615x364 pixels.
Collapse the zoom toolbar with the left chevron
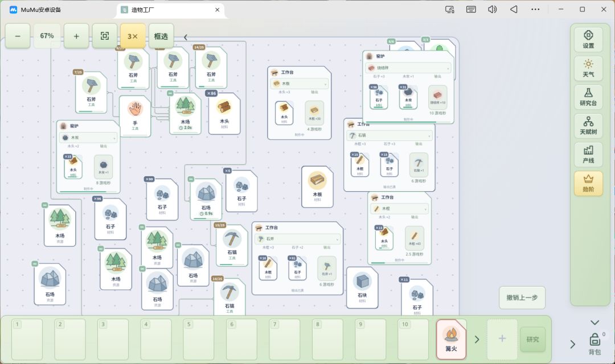point(186,37)
